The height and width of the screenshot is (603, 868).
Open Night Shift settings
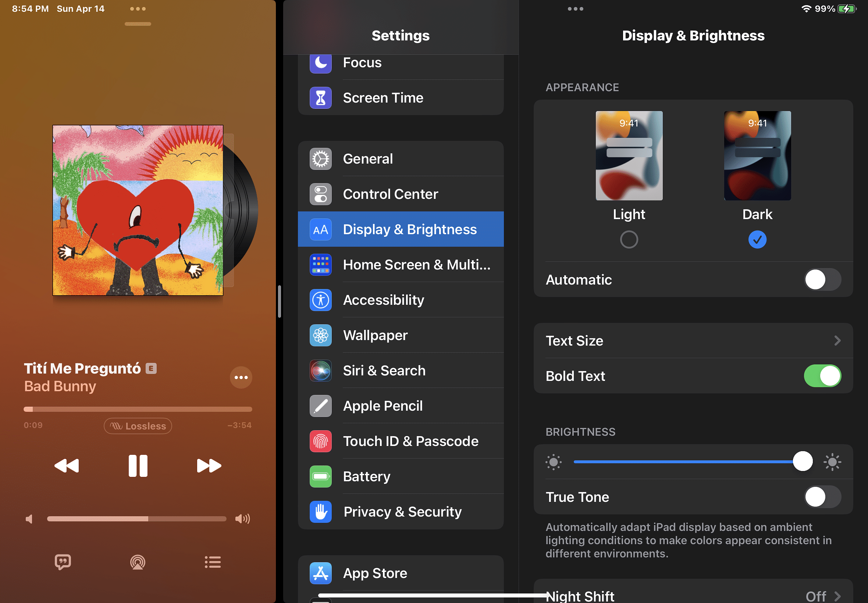[x=693, y=596]
